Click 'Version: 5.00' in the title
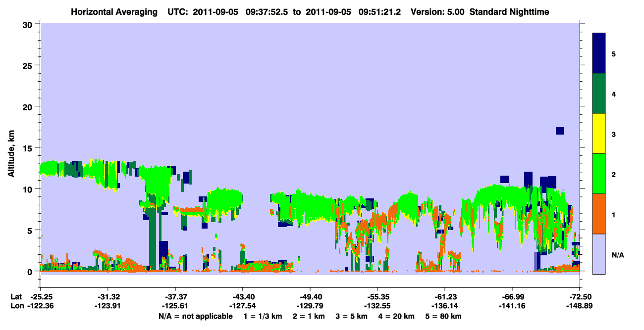 (436, 12)
